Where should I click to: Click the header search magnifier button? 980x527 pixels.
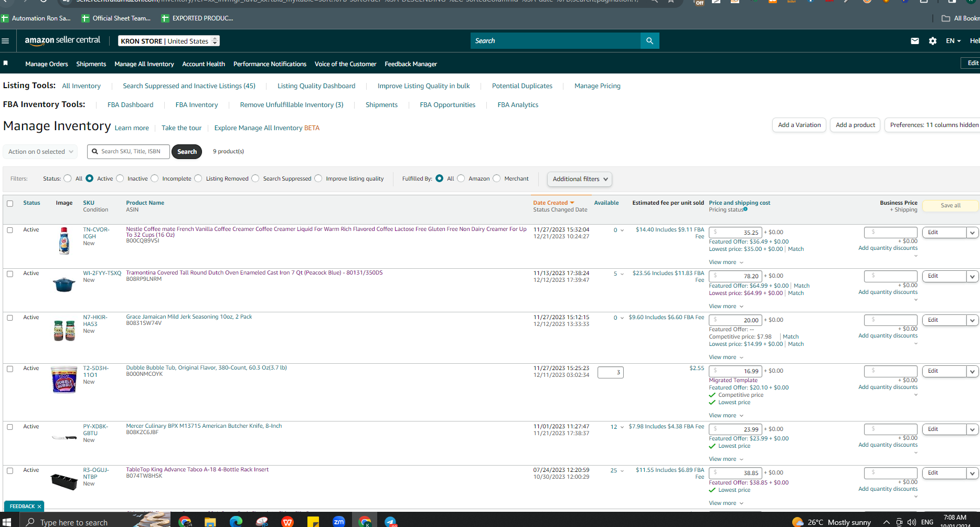pos(649,41)
